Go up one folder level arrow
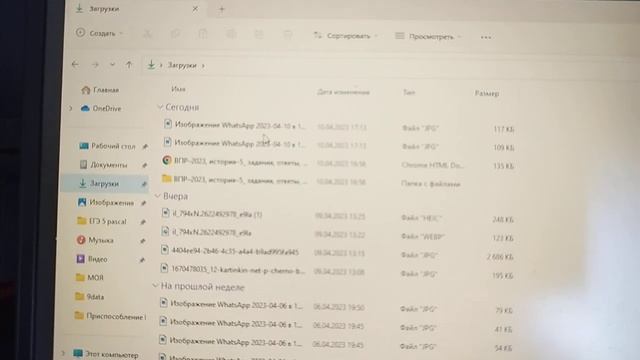This screenshot has width=640, height=360. [129, 64]
